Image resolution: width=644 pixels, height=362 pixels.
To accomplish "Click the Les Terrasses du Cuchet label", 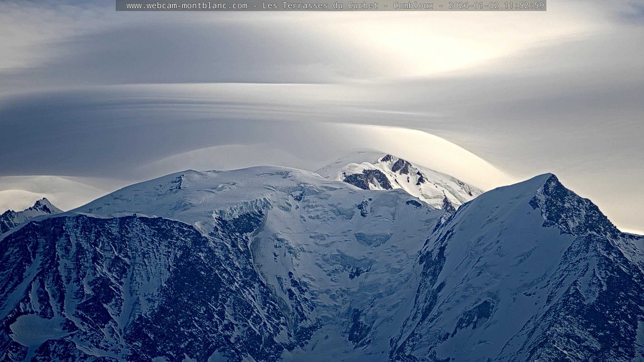I will click(320, 6).
